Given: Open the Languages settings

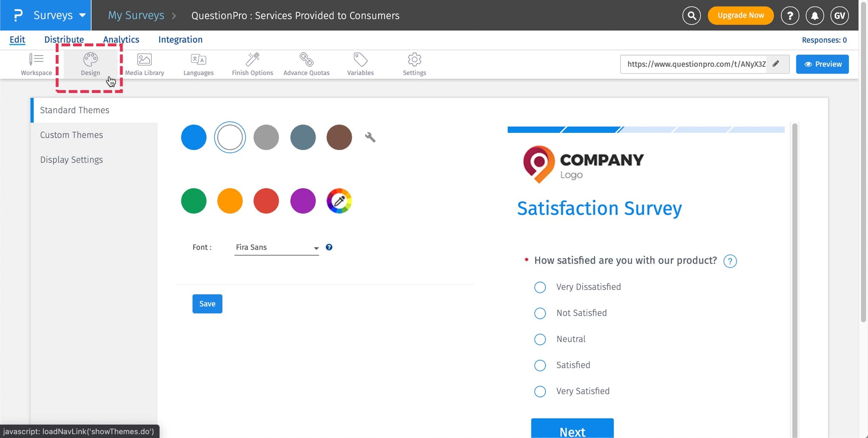Looking at the screenshot, I should (198, 64).
